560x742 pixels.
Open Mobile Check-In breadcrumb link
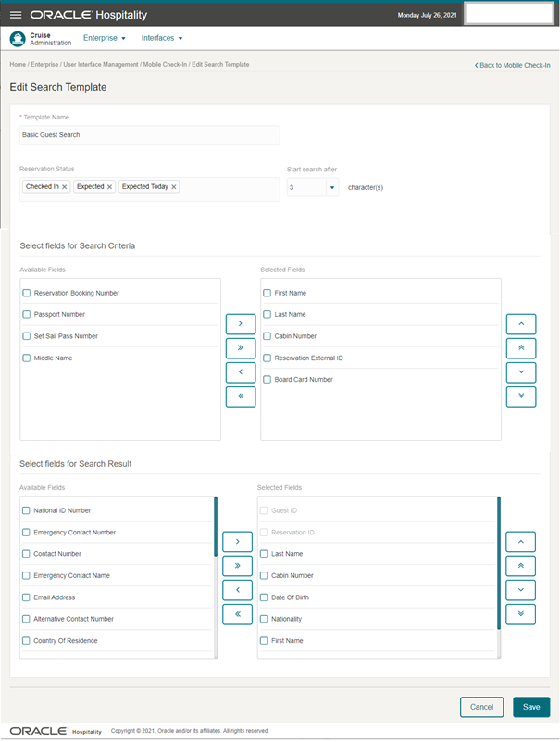coord(165,64)
